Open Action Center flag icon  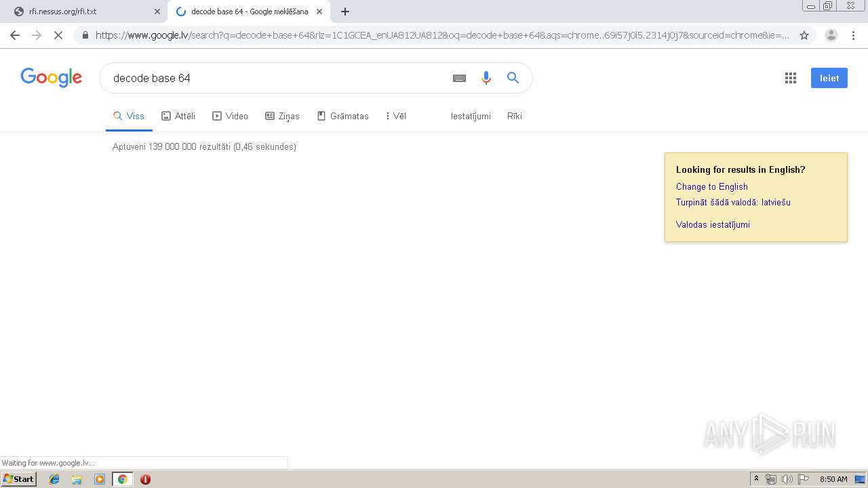click(x=804, y=479)
